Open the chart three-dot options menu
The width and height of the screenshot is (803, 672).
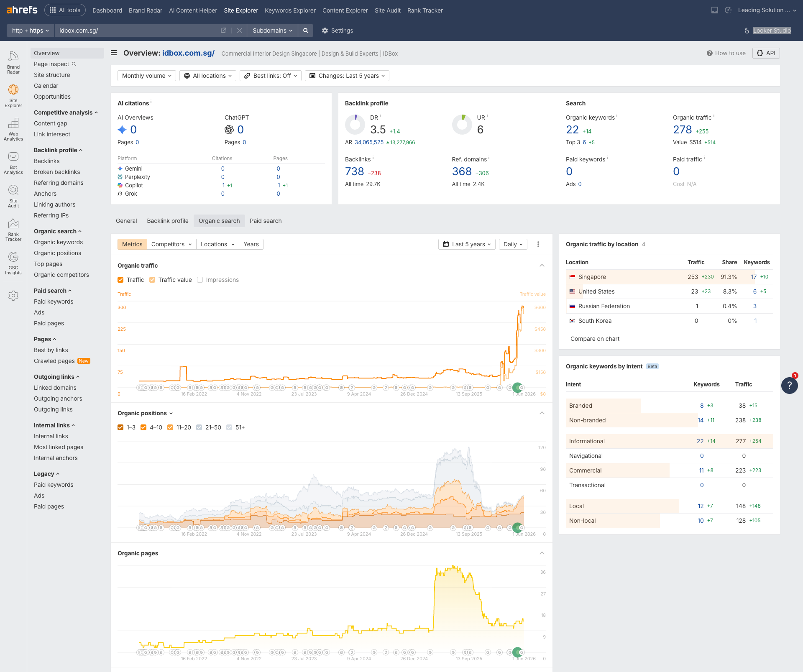coord(538,244)
